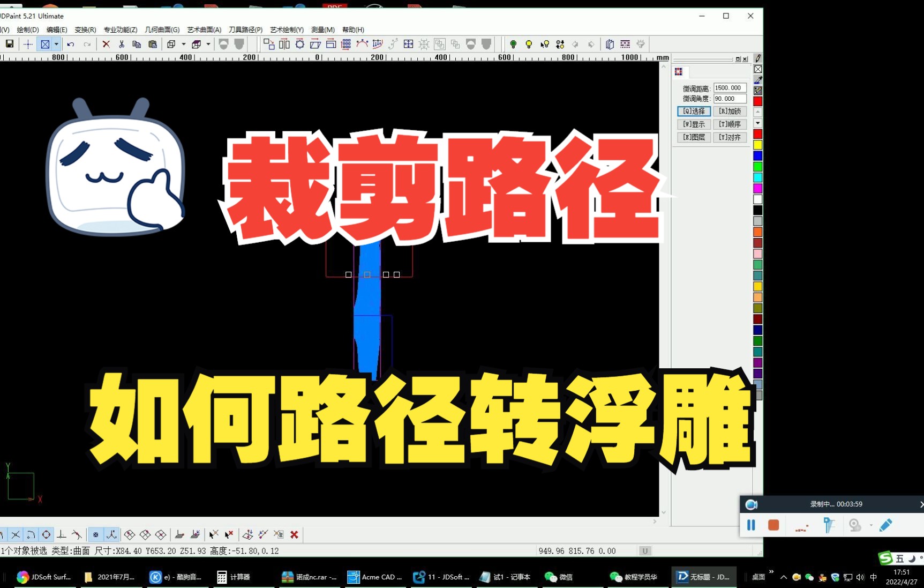Select the Save icon on the toolbar
This screenshot has height=588, width=924.
pyautogui.click(x=9, y=44)
